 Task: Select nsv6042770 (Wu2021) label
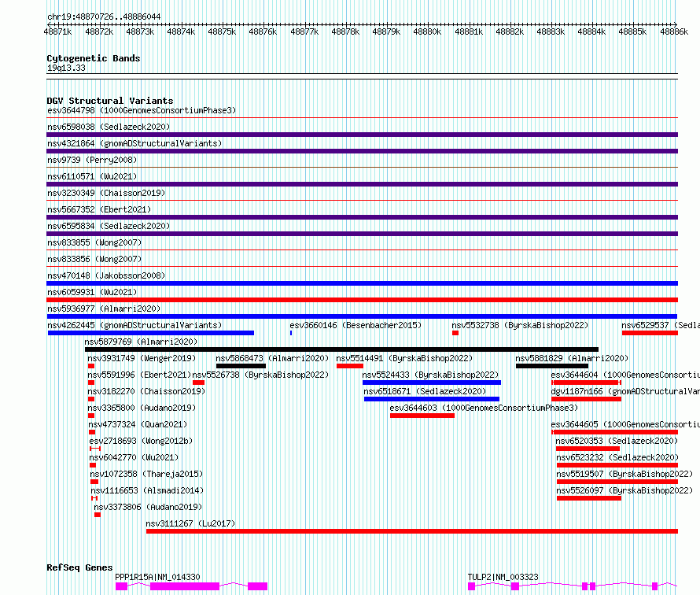click(x=134, y=457)
